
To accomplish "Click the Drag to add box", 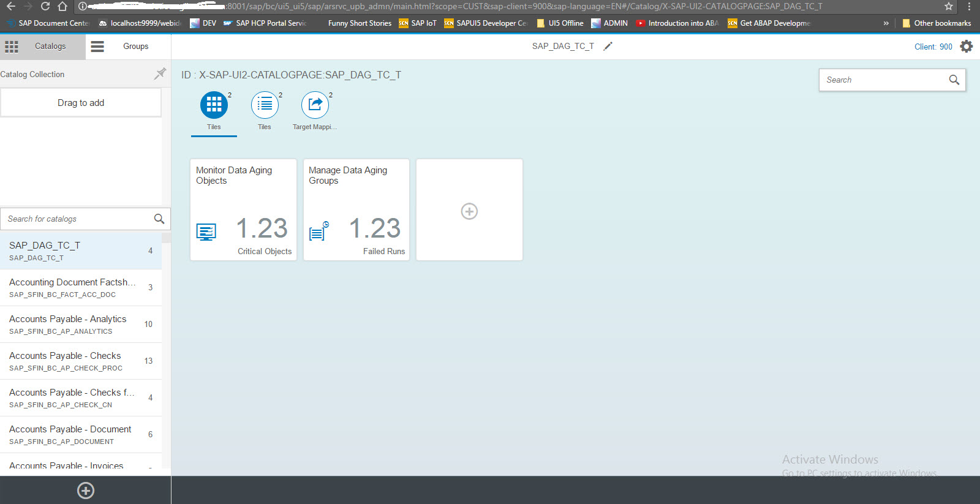I will click(81, 103).
